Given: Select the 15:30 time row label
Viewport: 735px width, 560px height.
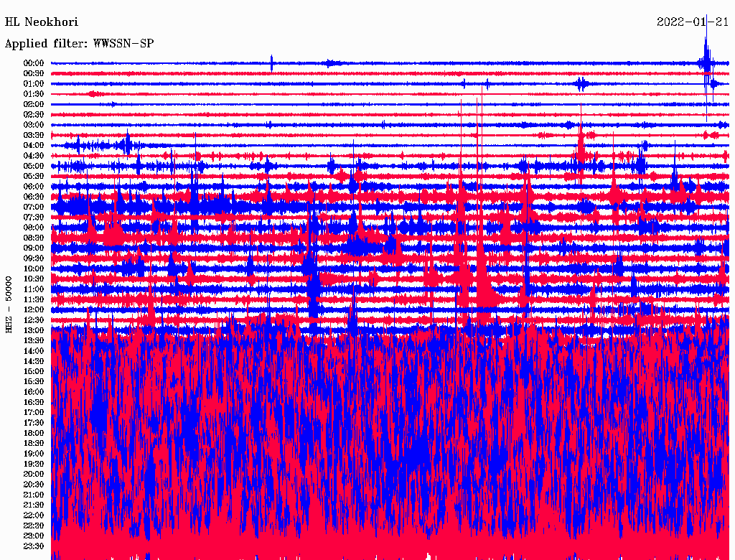Looking at the screenshot, I should click(x=33, y=381).
